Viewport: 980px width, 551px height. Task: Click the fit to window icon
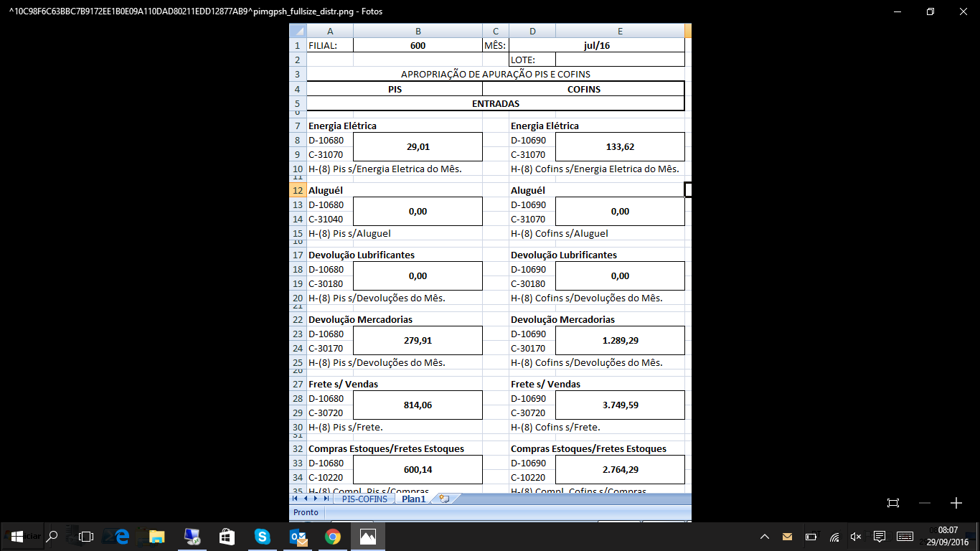point(893,503)
